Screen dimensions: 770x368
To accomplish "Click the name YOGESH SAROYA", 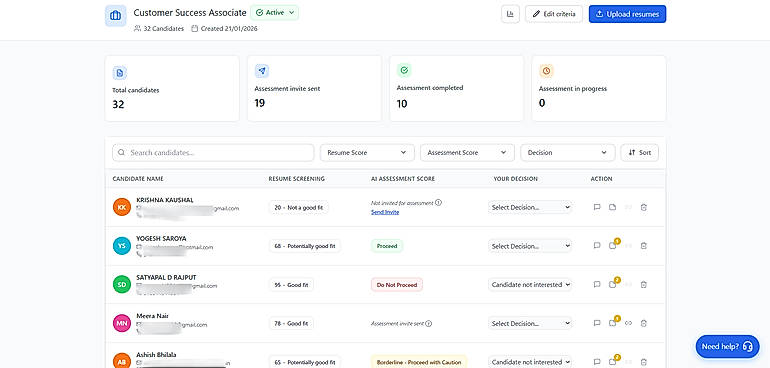I will 161,238.
